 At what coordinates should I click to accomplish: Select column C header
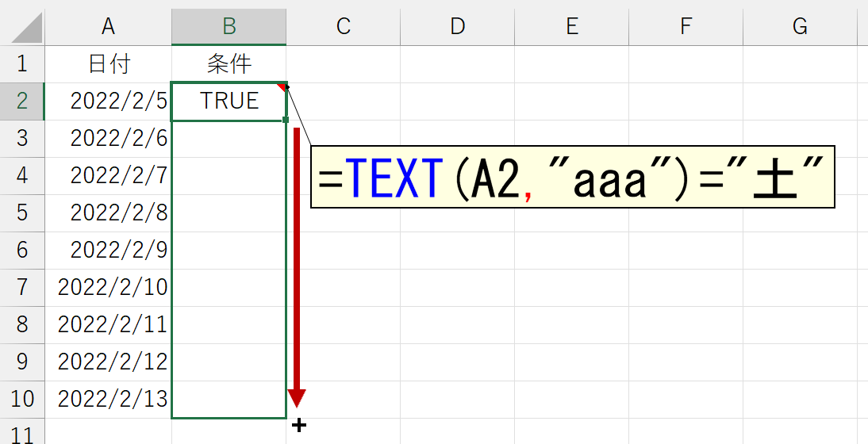pos(344,26)
